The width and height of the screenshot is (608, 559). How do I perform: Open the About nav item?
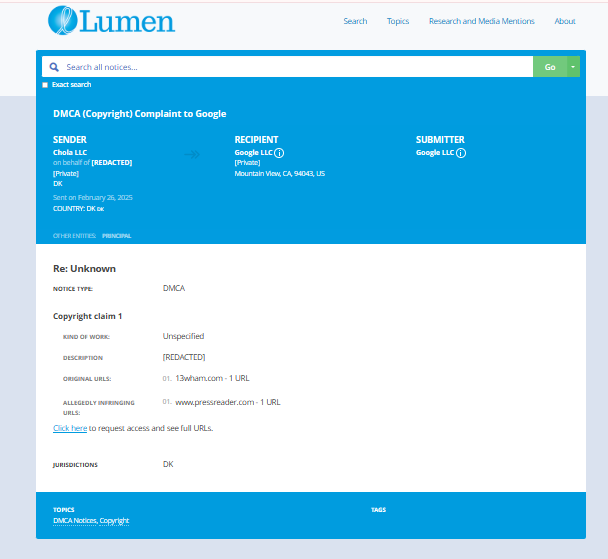point(565,21)
